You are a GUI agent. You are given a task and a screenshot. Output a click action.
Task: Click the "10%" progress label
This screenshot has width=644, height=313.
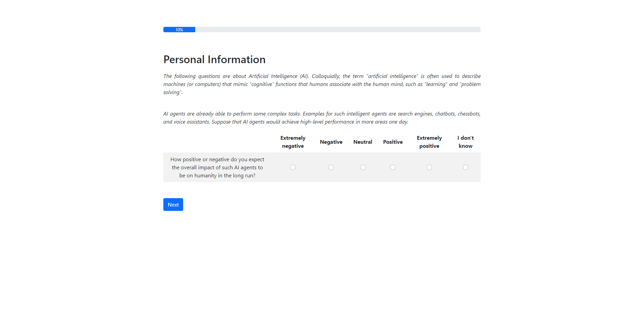(179, 30)
